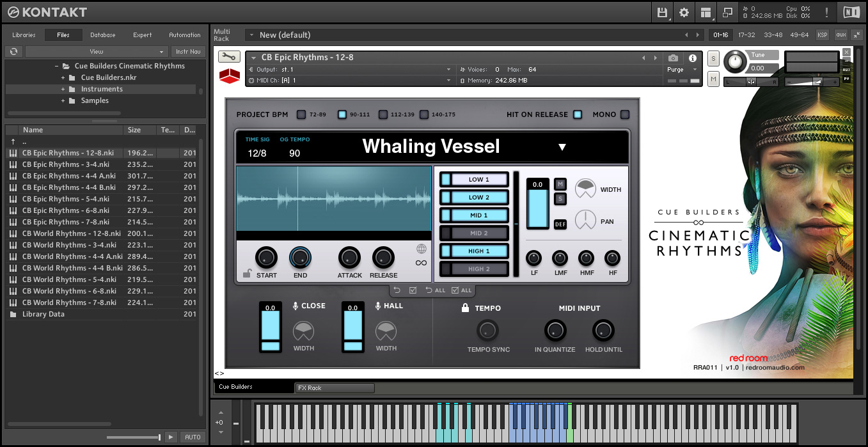Enable the 72-89 project BPM checkbox

click(x=301, y=114)
